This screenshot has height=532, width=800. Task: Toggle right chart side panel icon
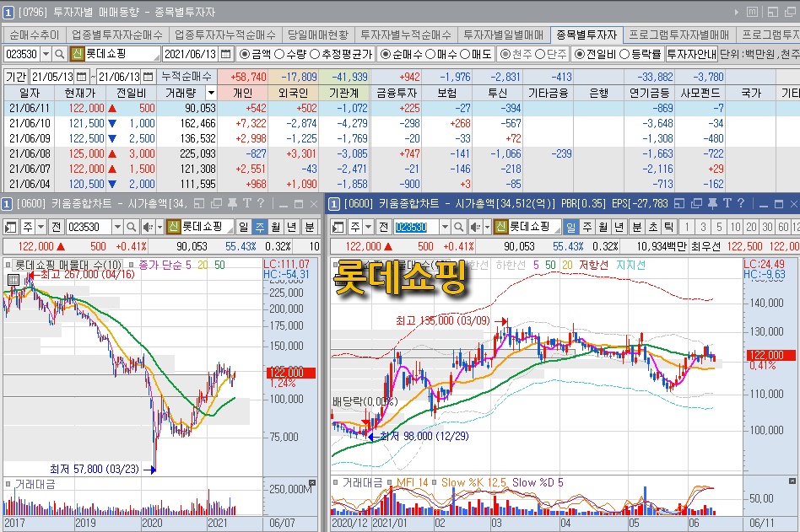click(338, 227)
